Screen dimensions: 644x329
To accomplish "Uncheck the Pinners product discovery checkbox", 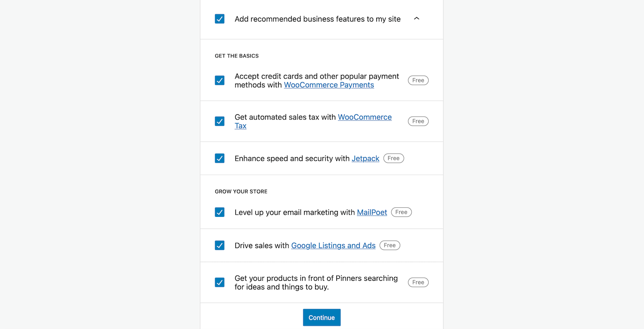I will point(219,282).
